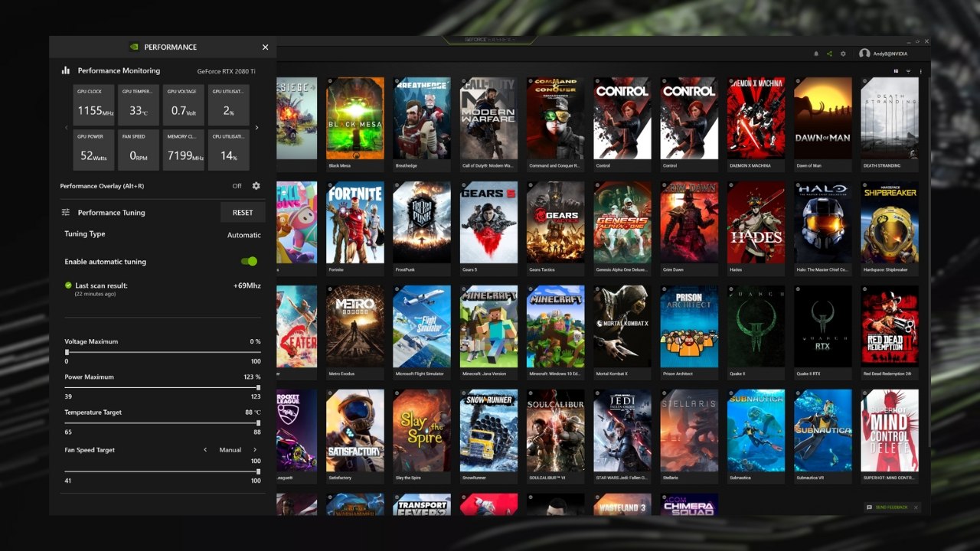Close the Performance panel

coord(266,47)
